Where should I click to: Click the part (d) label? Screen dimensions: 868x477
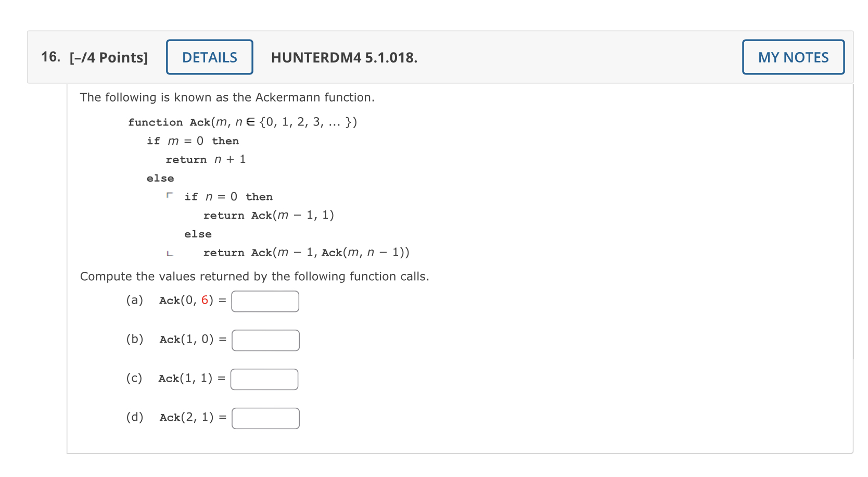click(135, 417)
